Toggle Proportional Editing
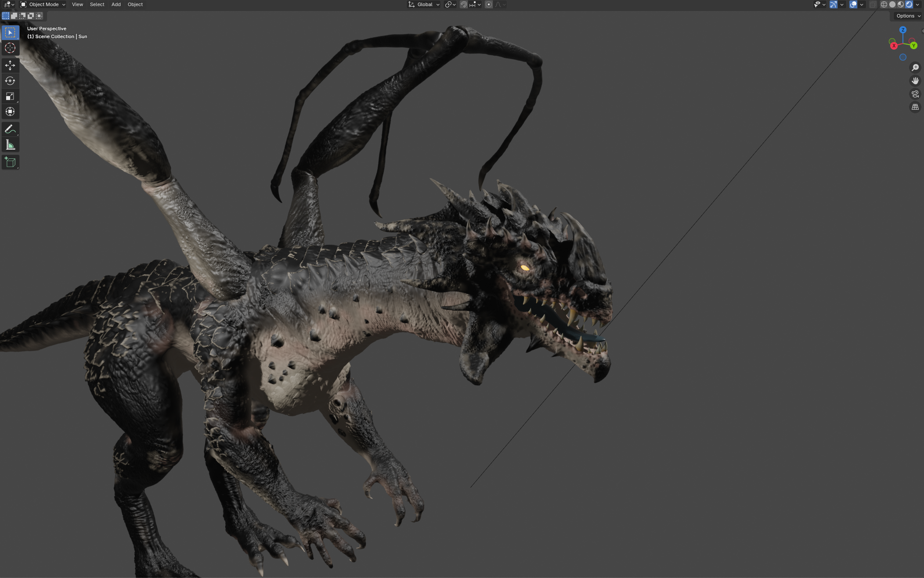This screenshot has width=924, height=578. click(488, 4)
